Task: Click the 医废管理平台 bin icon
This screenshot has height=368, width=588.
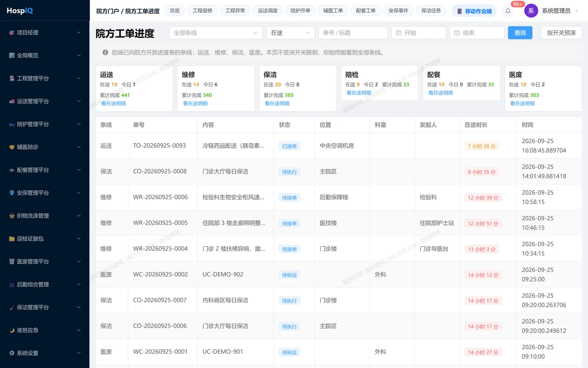Action: point(12,261)
